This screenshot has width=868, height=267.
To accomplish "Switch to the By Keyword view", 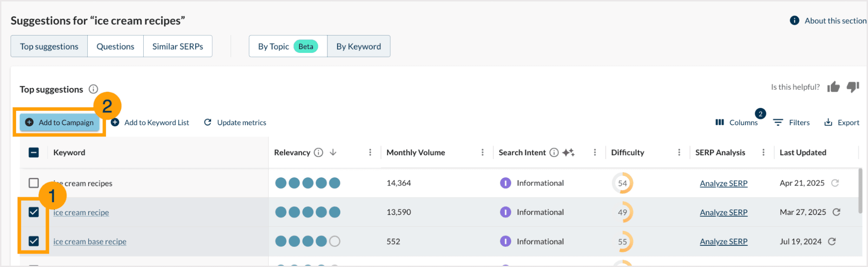I will [x=358, y=46].
